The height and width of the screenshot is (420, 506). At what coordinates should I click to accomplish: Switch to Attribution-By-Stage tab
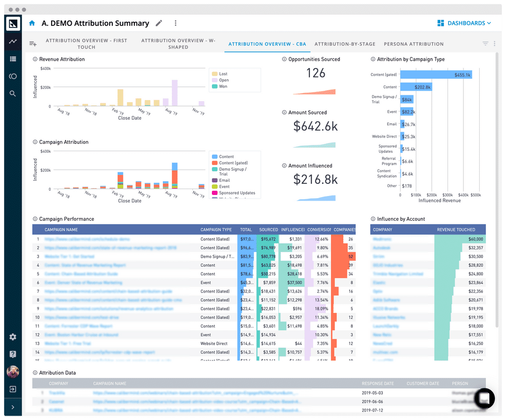coord(345,44)
